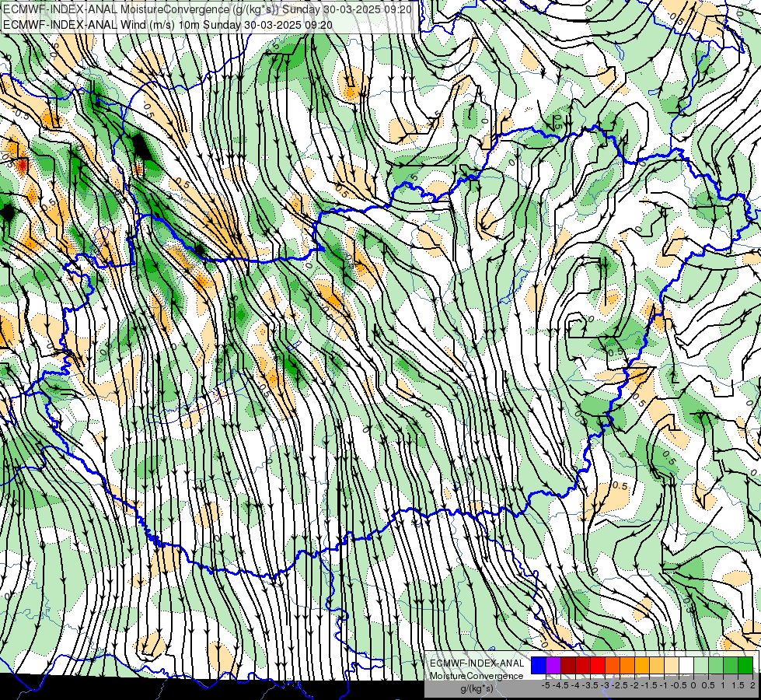
Task: Click the -3.5 tick label on legend
Action: tap(590, 685)
